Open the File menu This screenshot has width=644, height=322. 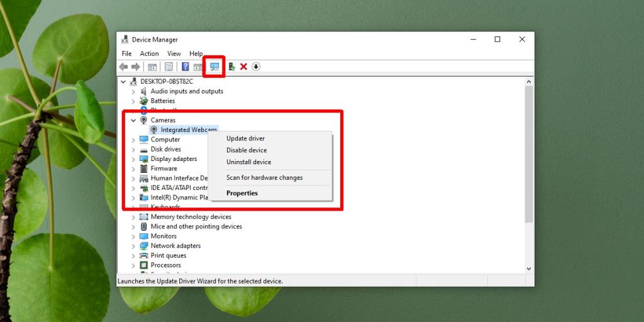[x=126, y=53]
